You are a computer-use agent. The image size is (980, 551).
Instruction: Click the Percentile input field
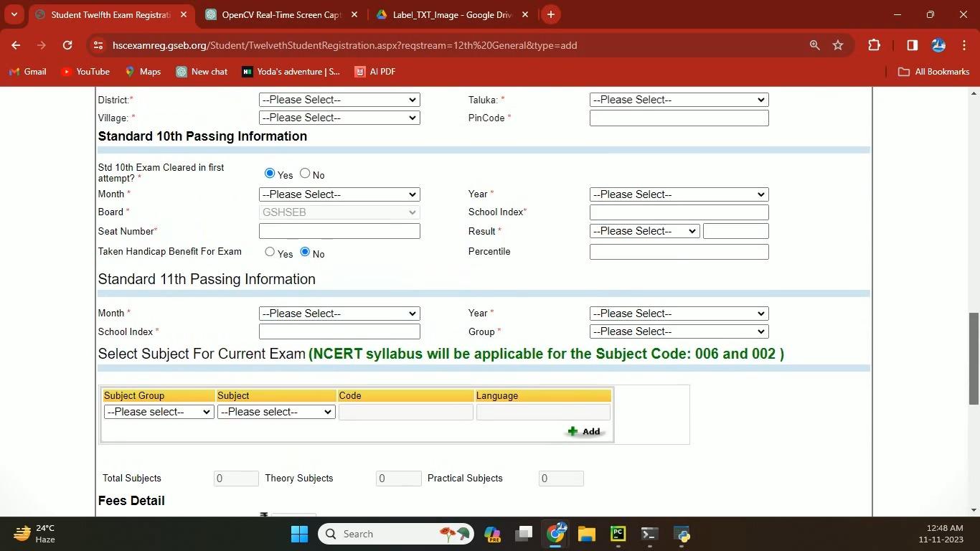[679, 252]
